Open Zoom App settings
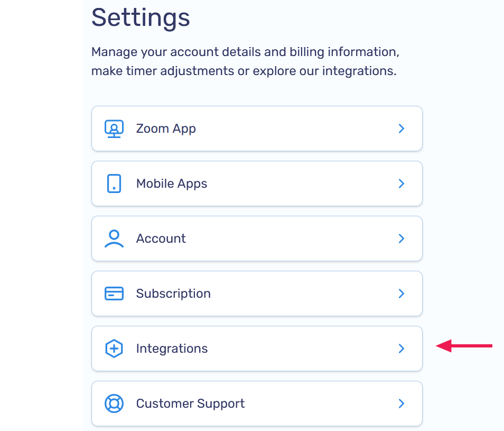Screen dimensions: 504x431 [x=257, y=128]
